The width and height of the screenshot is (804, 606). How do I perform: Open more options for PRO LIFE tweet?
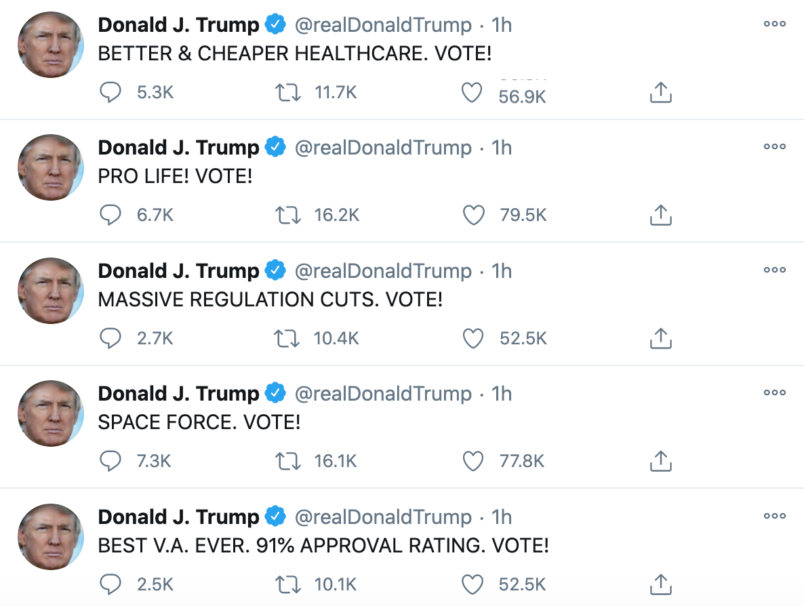pos(774,146)
